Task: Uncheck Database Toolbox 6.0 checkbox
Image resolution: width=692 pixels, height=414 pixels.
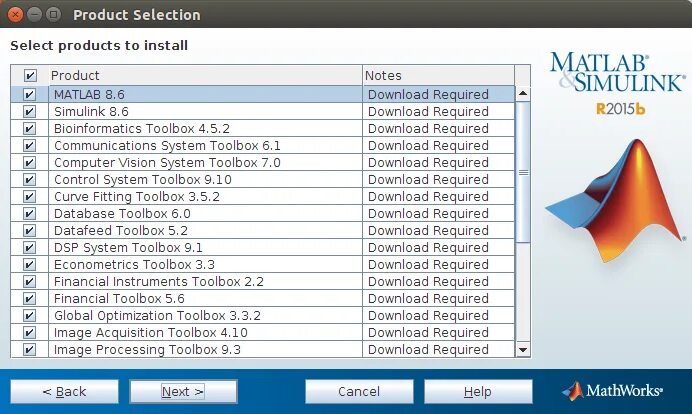Action: pos(30,213)
